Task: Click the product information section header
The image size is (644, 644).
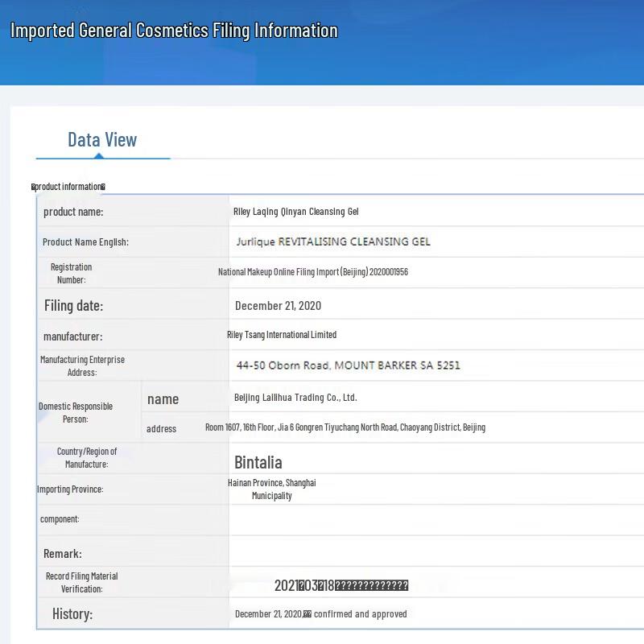Action: point(68,187)
